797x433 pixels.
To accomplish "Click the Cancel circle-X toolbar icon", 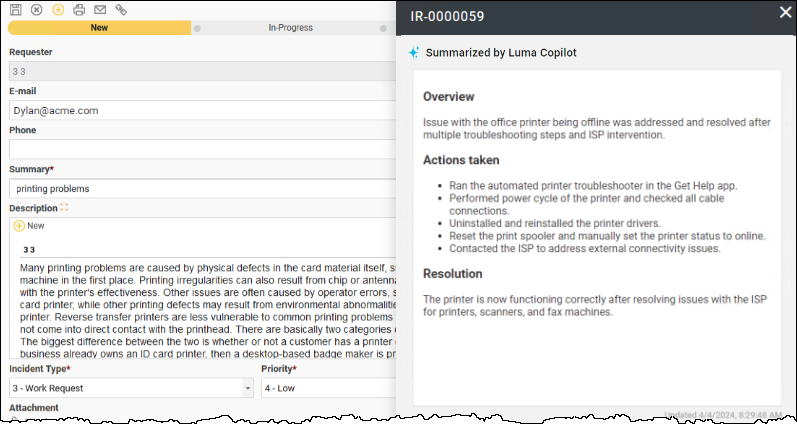I will click(37, 9).
